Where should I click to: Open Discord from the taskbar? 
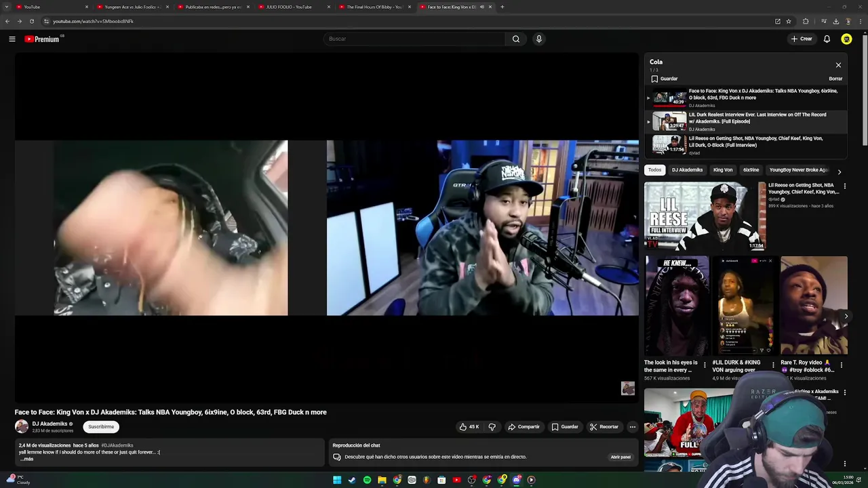click(517, 480)
